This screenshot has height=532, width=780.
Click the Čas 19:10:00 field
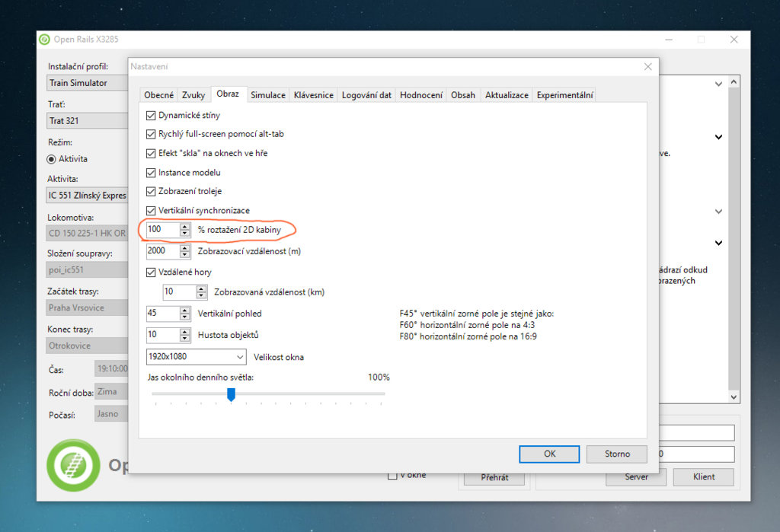point(111,369)
